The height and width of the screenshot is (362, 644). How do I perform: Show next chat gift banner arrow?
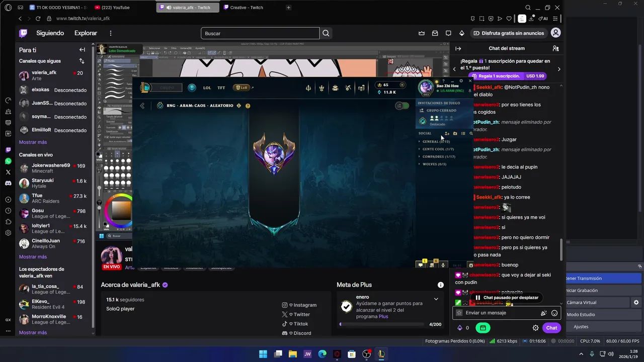click(x=558, y=69)
